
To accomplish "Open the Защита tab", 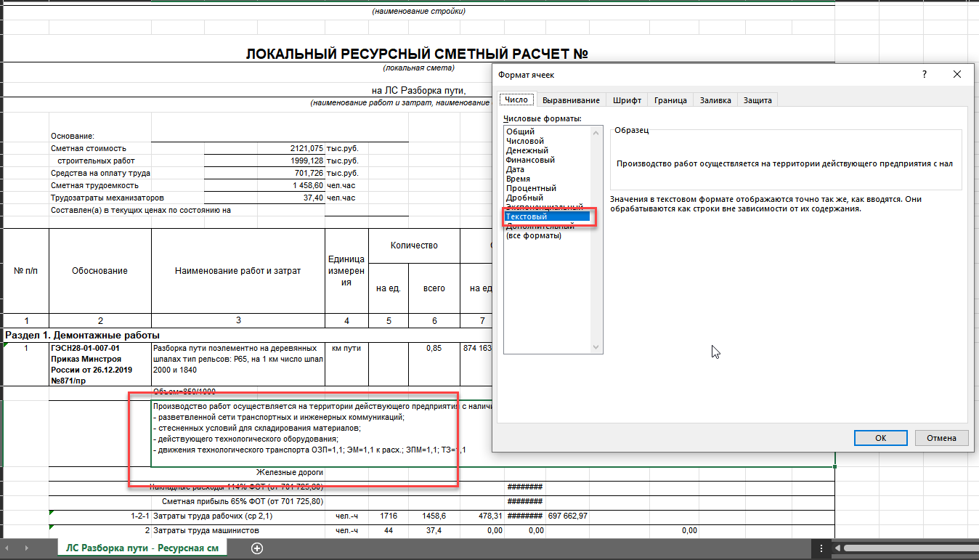I will [x=757, y=100].
